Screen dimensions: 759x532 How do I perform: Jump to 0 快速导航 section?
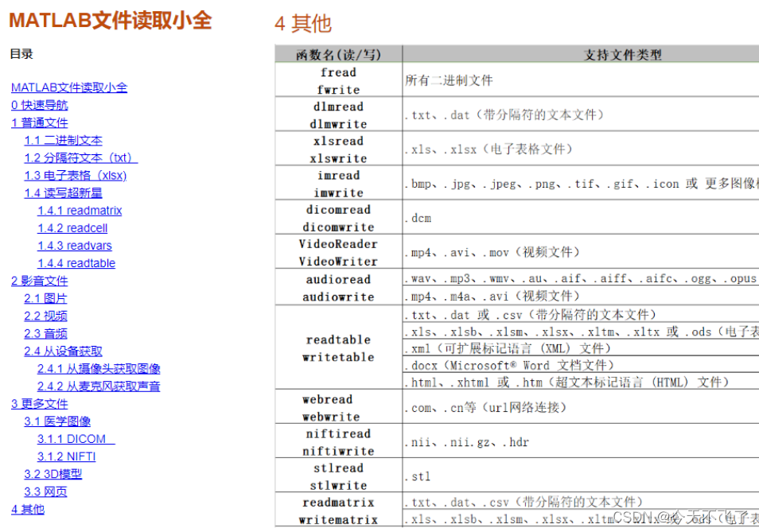(39, 105)
